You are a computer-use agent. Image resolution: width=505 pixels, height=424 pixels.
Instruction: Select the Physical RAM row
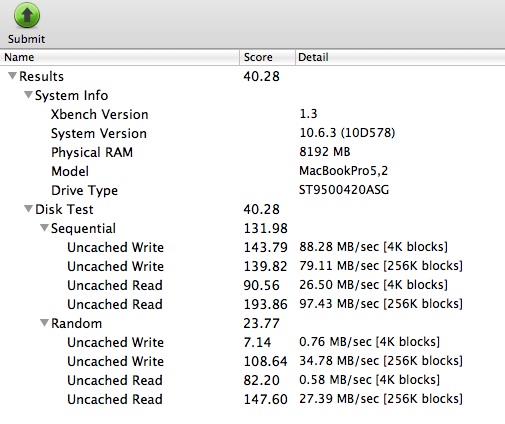pos(252,152)
